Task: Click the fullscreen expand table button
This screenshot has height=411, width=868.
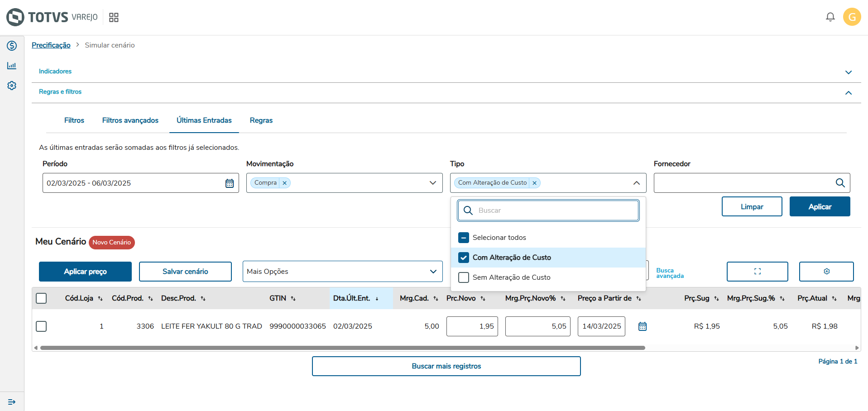Action: (x=757, y=272)
